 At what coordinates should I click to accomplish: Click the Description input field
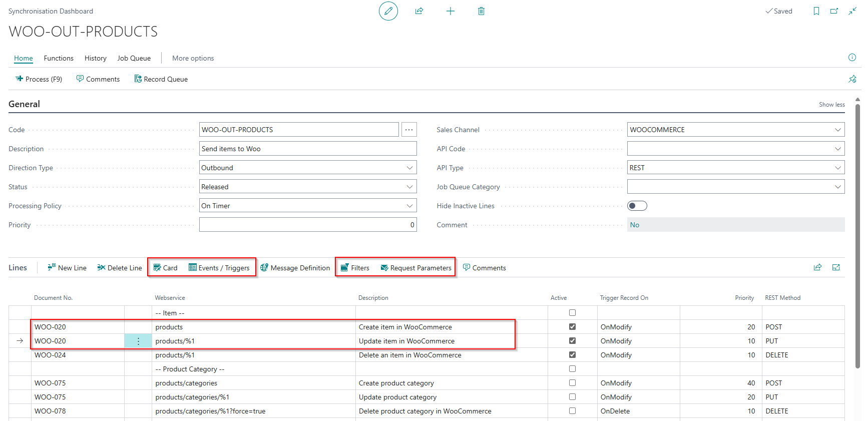pyautogui.click(x=308, y=149)
